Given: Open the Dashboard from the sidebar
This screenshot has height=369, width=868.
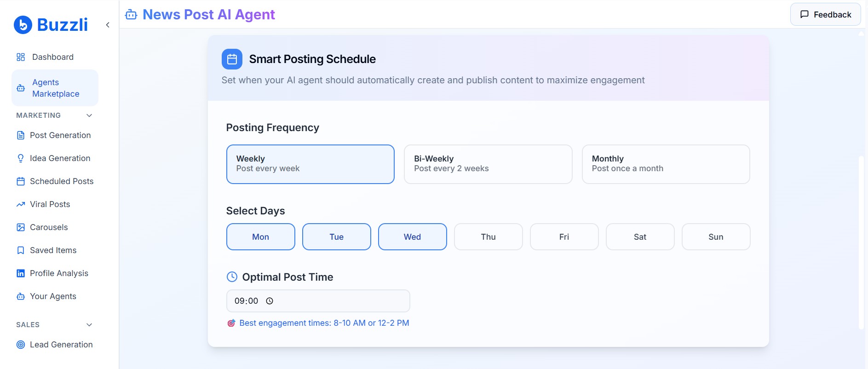Looking at the screenshot, I should point(52,57).
